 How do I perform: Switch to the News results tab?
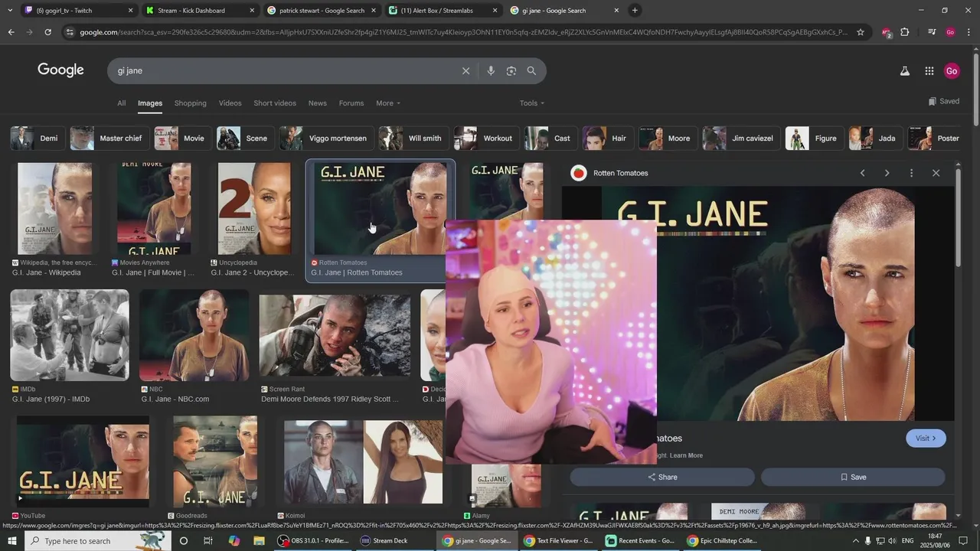coord(317,103)
